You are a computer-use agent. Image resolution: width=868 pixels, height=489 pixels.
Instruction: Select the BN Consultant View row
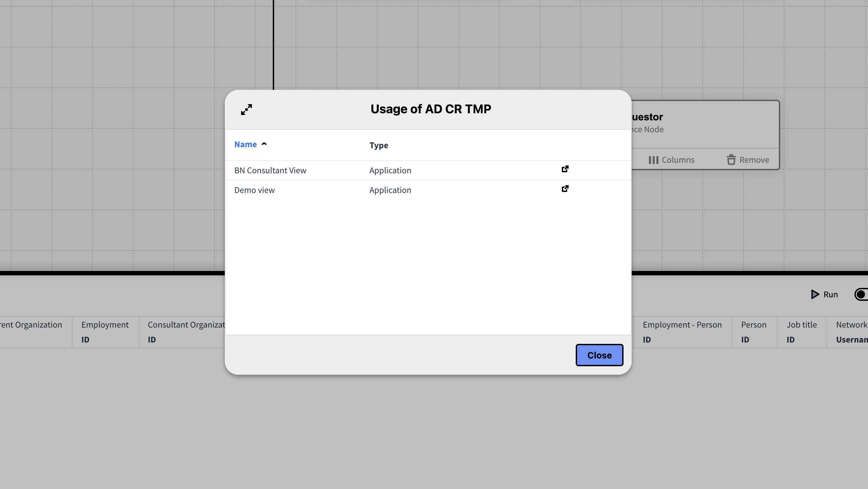tap(270, 171)
